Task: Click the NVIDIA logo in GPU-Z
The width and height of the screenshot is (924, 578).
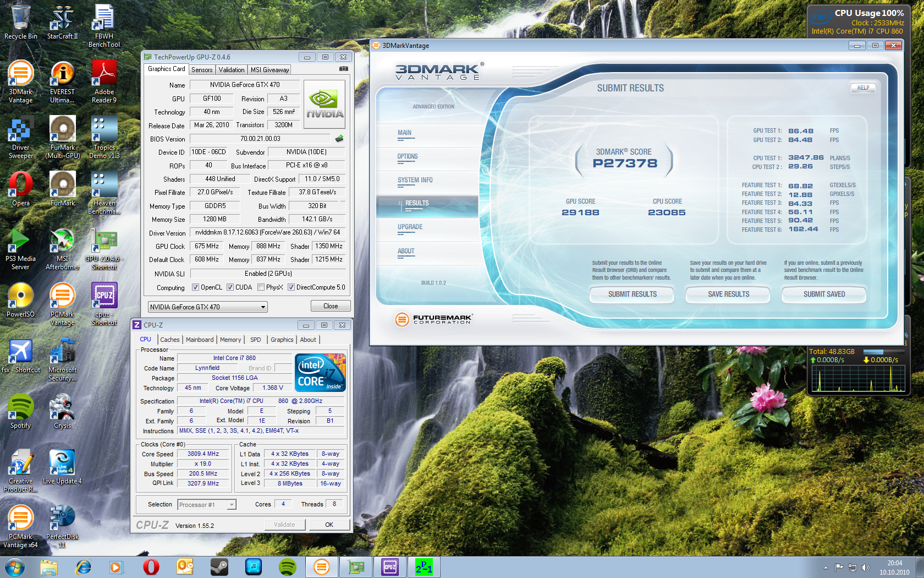Action: pyautogui.click(x=324, y=105)
